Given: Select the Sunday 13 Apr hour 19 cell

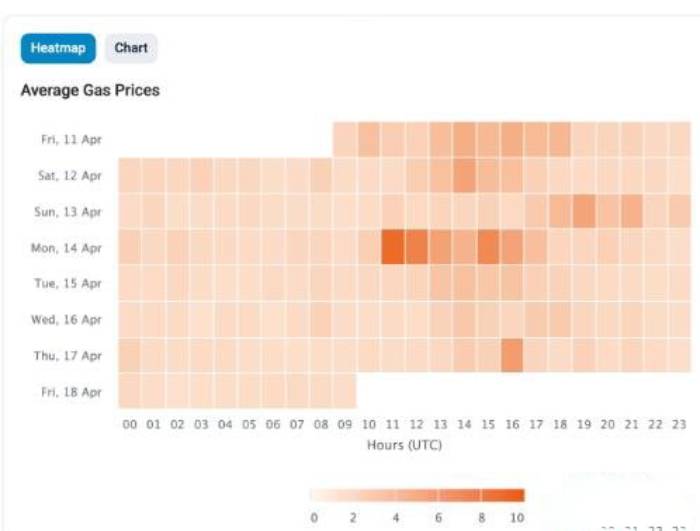Looking at the screenshot, I should pyautogui.click(x=585, y=211).
